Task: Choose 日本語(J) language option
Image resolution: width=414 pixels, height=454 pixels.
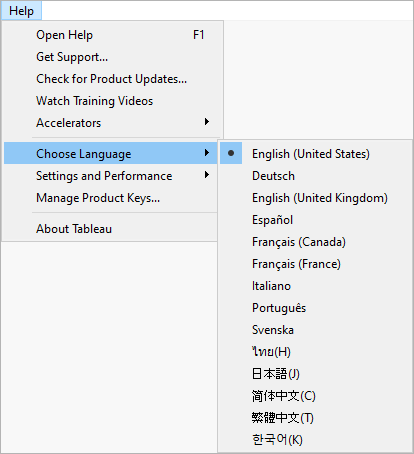Action: [315, 374]
